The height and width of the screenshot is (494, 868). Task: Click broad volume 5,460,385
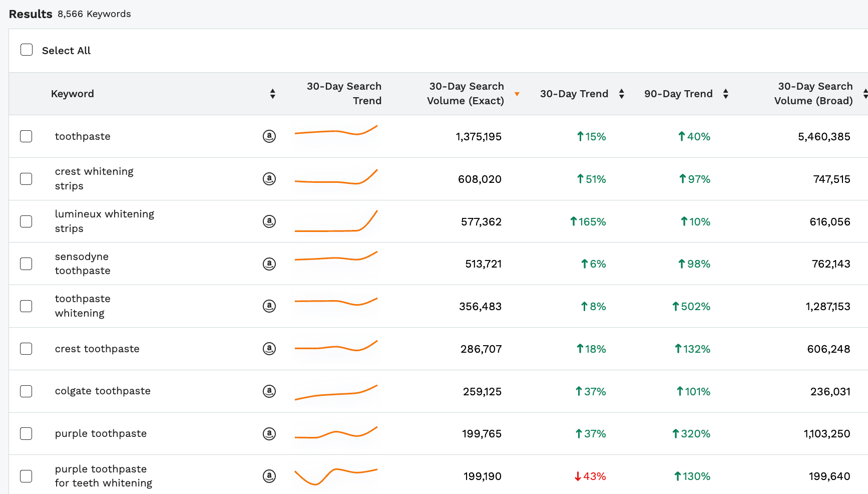pyautogui.click(x=824, y=137)
